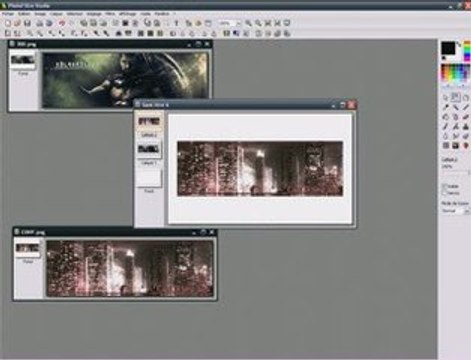Open the Outils menu
This screenshot has width=471, height=360.
(145, 14)
